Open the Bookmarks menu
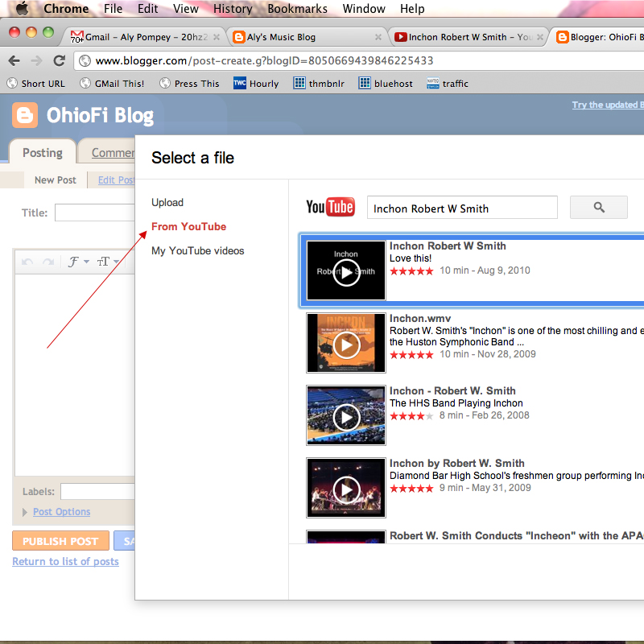Viewport: 644px width, 644px height. tap(297, 9)
